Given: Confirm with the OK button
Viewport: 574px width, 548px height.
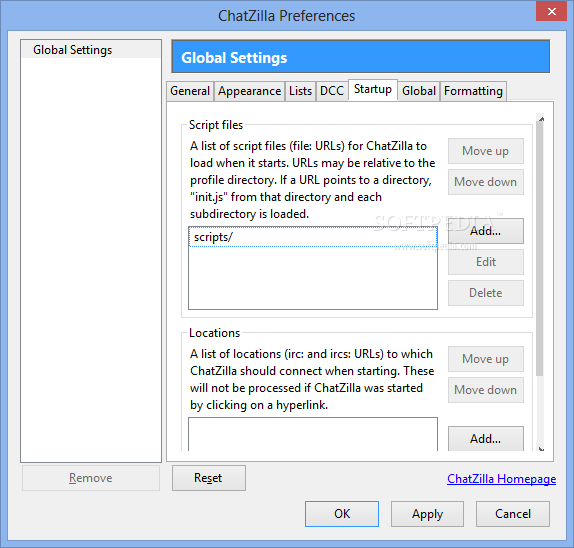Looking at the screenshot, I should (x=342, y=514).
